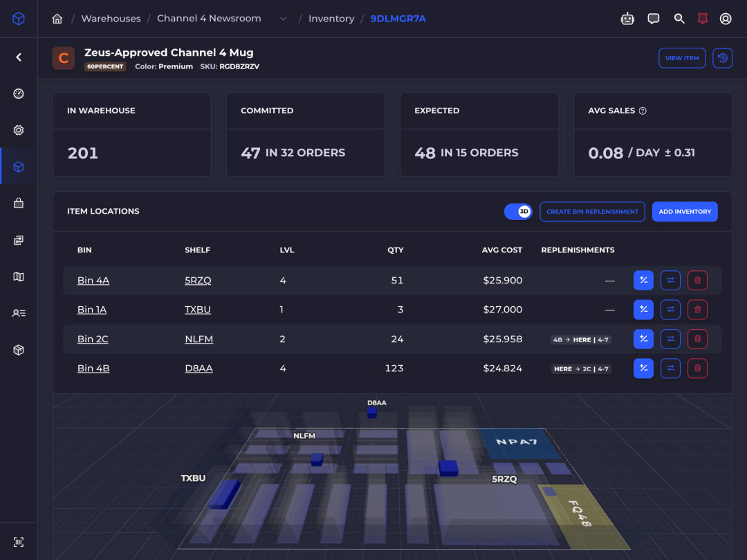Open settings gear in sidebar
The height and width of the screenshot is (560, 747).
click(19, 130)
